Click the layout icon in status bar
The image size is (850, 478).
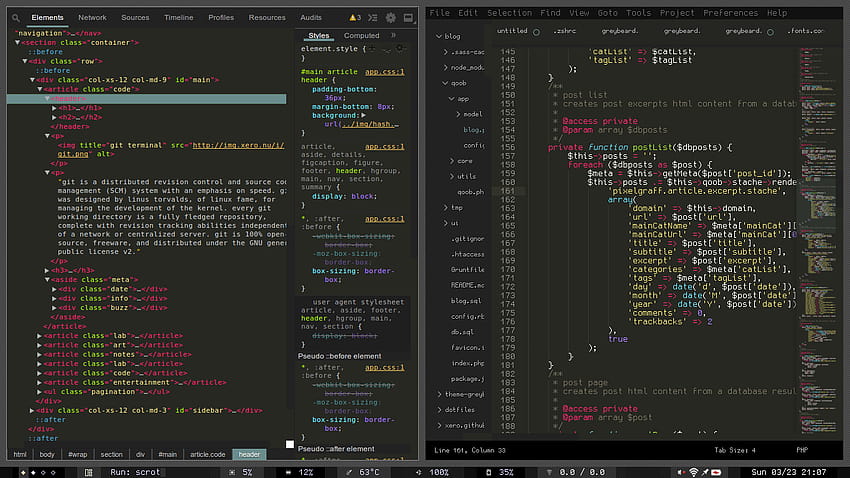pos(88,473)
